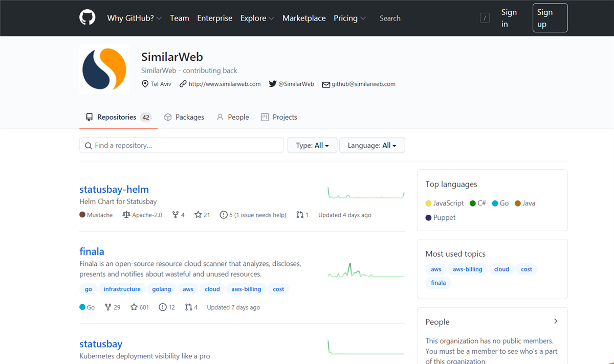Click the pull request icon for statusbay-helm

tap(299, 215)
